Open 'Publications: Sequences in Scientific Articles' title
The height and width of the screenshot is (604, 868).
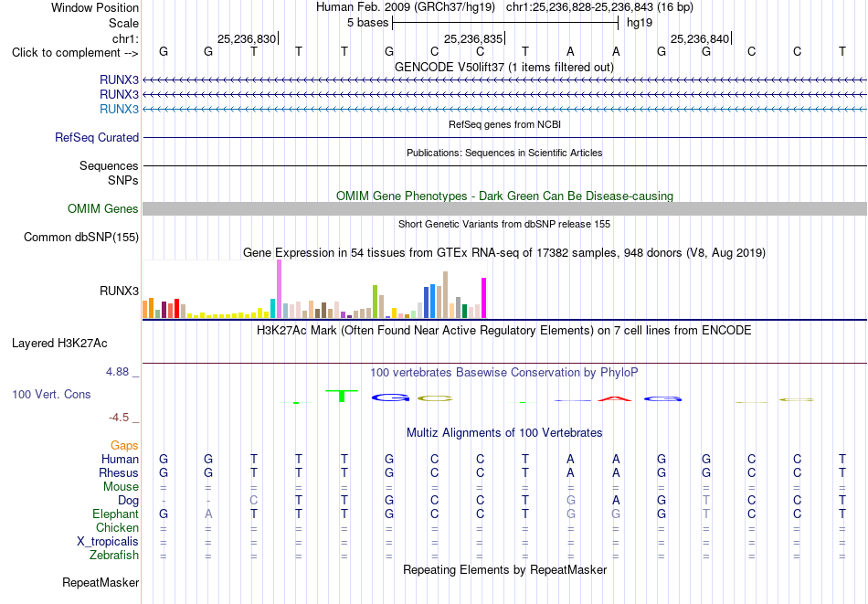click(504, 153)
